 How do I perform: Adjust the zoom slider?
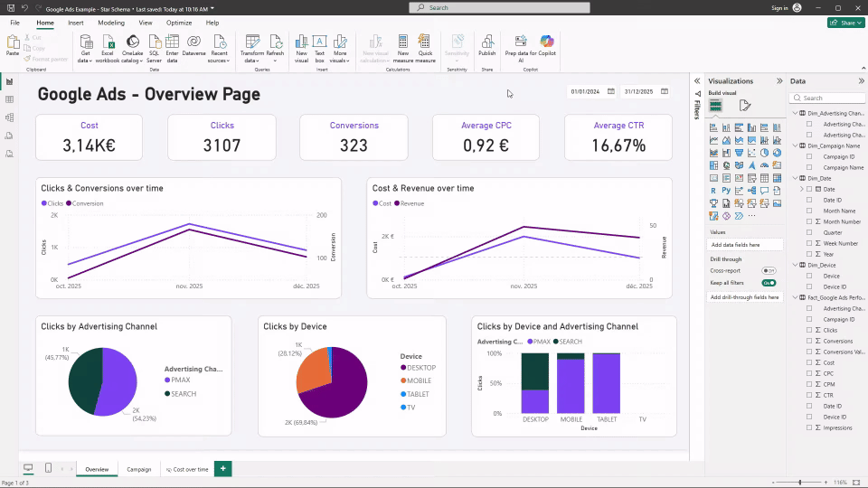[800, 483]
